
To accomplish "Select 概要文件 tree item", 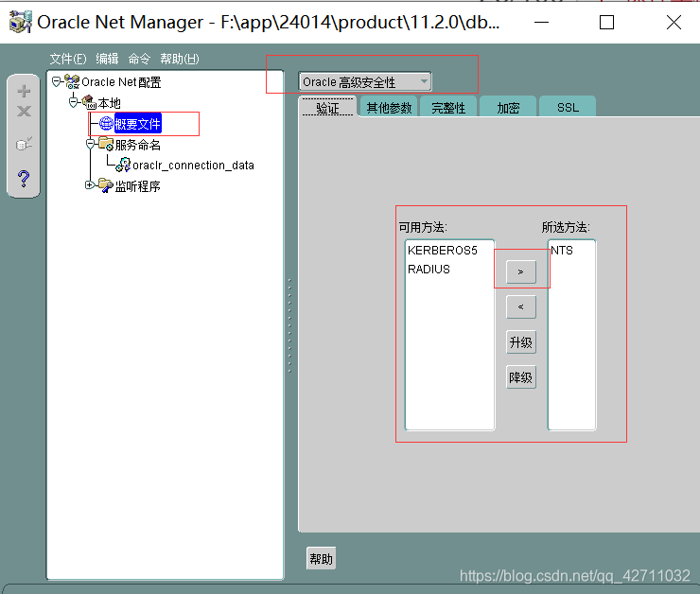I will tap(137, 123).
